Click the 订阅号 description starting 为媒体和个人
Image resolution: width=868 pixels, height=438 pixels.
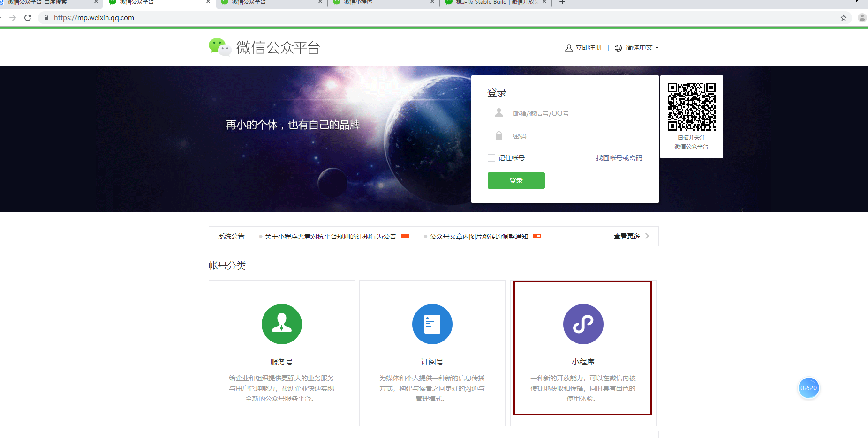click(432, 388)
